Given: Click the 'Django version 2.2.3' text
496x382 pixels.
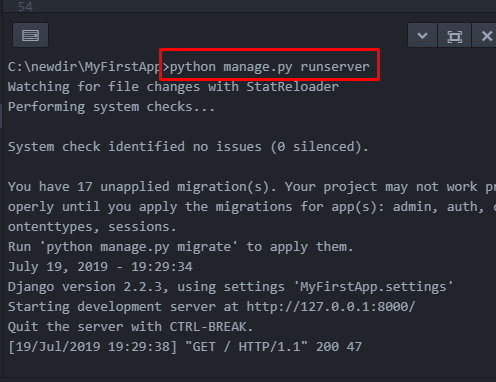Looking at the screenshot, I should [x=85, y=287].
